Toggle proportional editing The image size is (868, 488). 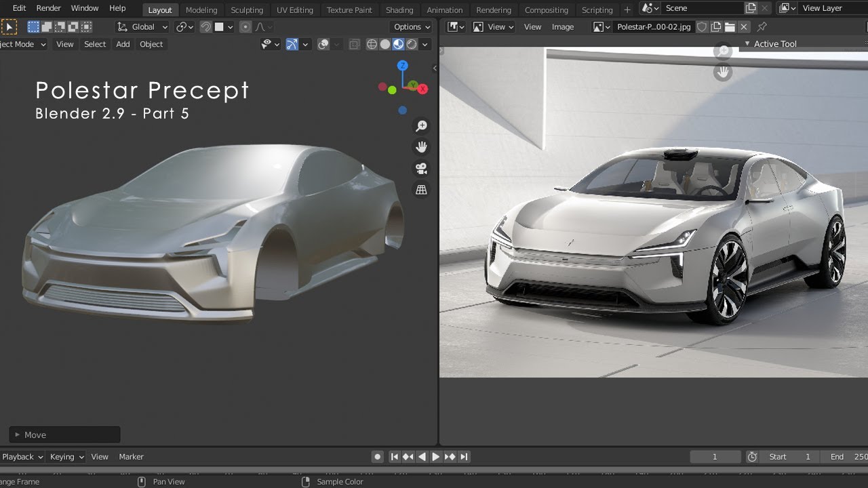click(245, 27)
